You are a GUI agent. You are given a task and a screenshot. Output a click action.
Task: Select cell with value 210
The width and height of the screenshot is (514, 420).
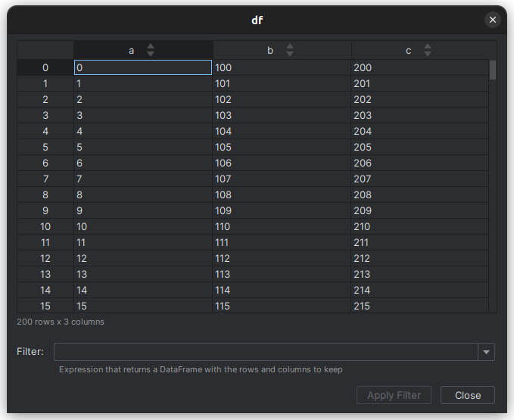(420, 226)
